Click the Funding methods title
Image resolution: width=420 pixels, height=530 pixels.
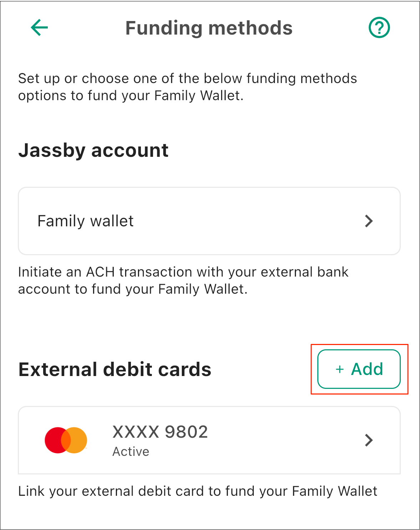209,28
